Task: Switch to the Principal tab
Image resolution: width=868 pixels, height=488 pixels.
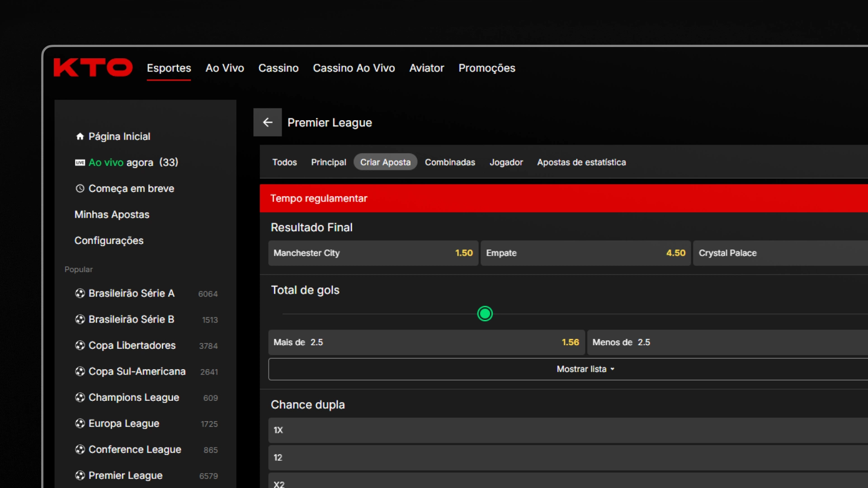Action: (x=329, y=162)
